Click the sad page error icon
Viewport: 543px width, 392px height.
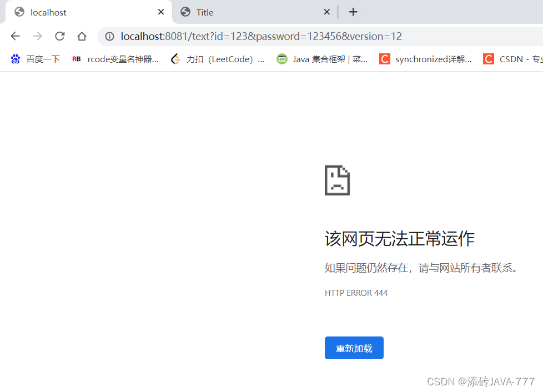(337, 180)
